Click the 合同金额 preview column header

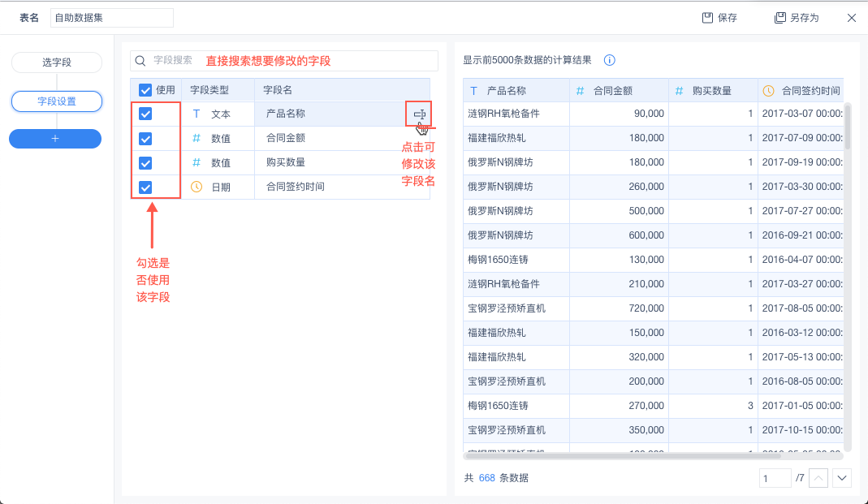(612, 91)
